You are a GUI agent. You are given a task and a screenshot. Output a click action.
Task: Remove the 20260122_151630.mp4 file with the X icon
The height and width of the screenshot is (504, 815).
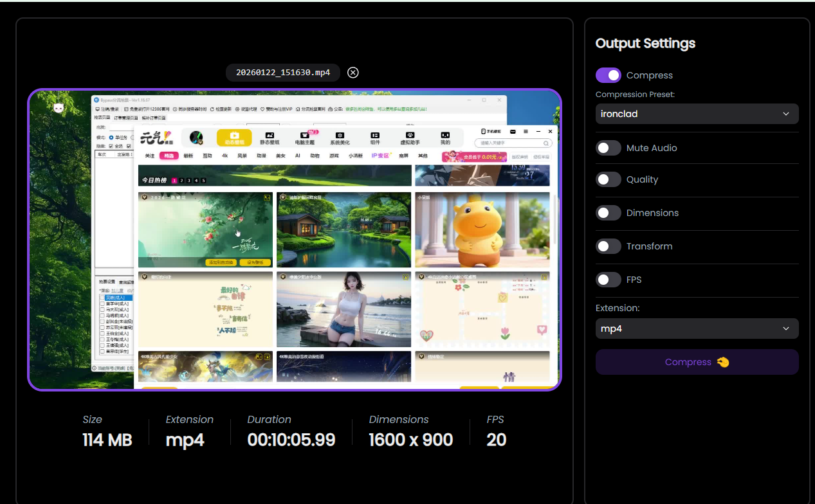353,73
